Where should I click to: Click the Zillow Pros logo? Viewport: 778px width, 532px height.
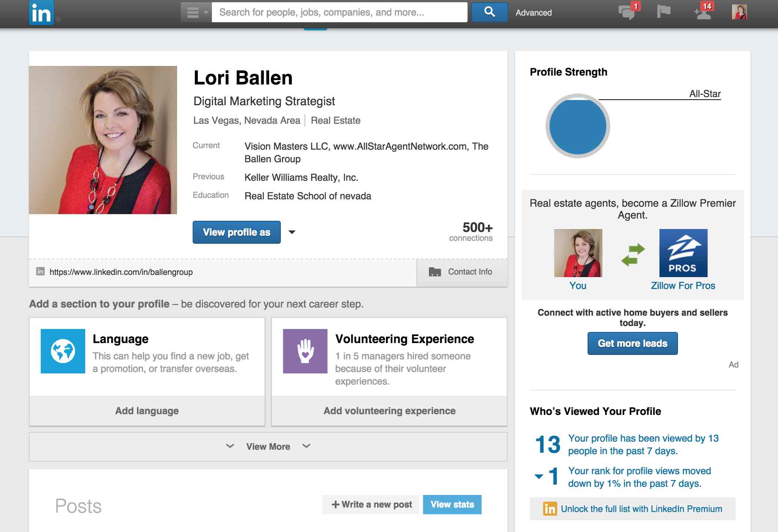point(684,253)
